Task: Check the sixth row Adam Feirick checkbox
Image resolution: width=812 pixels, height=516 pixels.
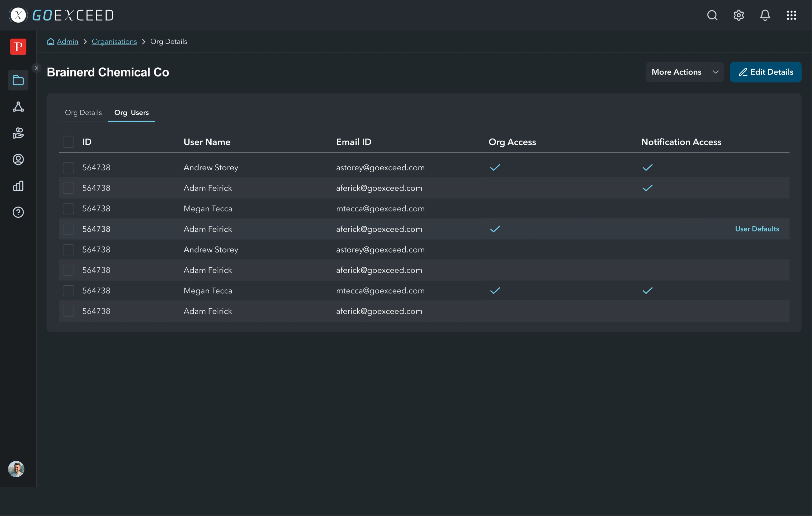Action: click(69, 270)
